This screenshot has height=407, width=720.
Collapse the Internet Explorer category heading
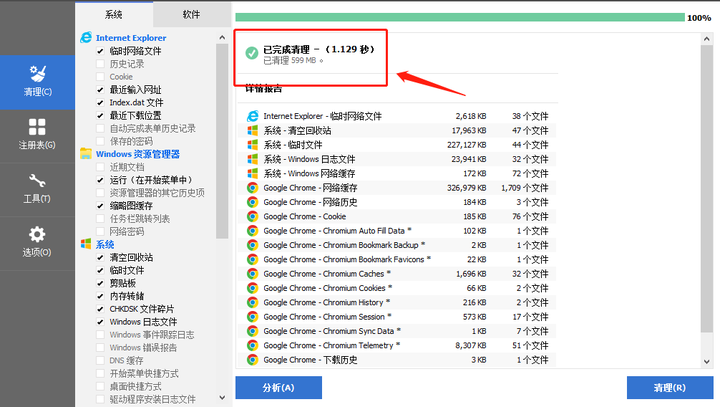point(131,38)
